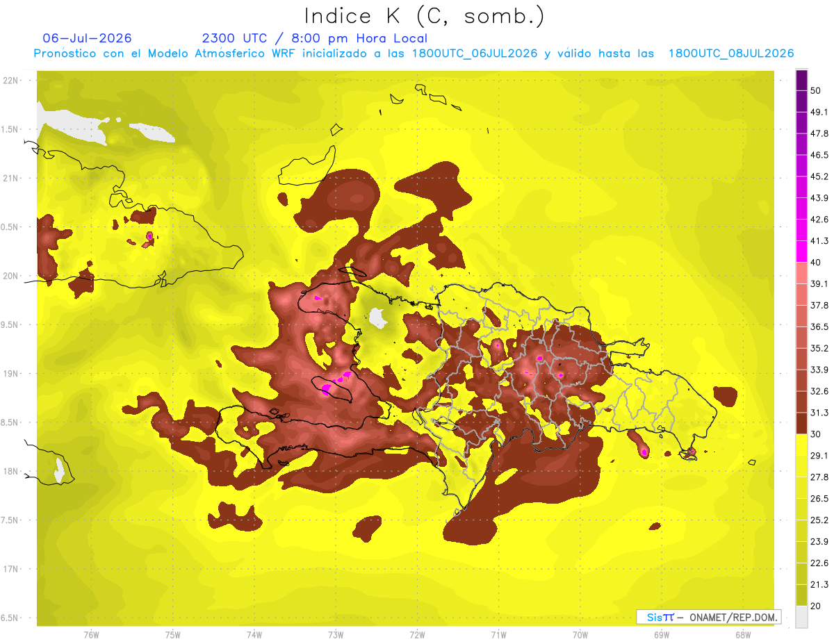This screenshot has height=644, width=834.
Task: Click the bright yellow swatch between 29.1 and 30
Action: tap(801, 445)
